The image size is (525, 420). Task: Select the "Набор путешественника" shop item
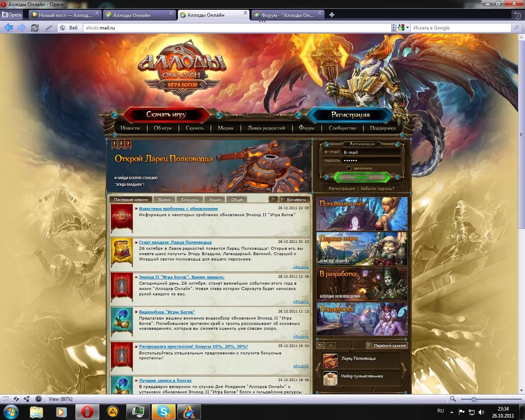click(361, 378)
